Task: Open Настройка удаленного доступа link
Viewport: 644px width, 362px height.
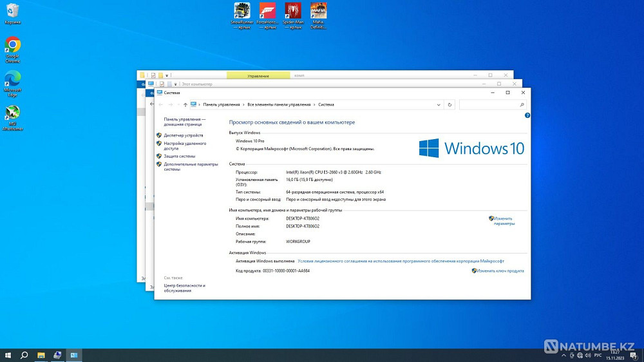Action: point(185,146)
